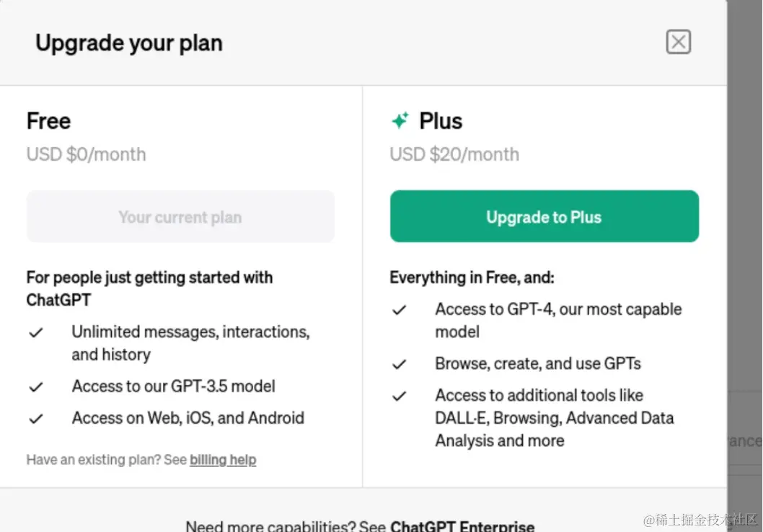Click the green sparkle icon beside Plus
763x532 pixels.
click(400, 120)
